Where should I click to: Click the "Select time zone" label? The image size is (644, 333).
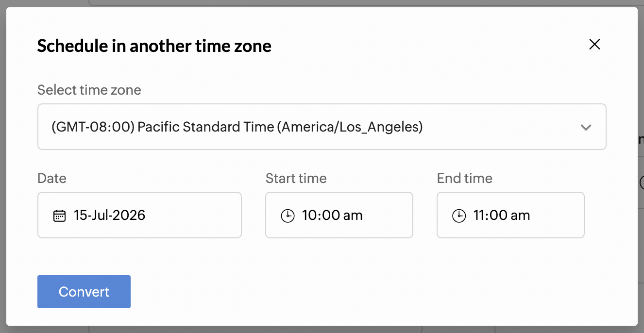(89, 90)
